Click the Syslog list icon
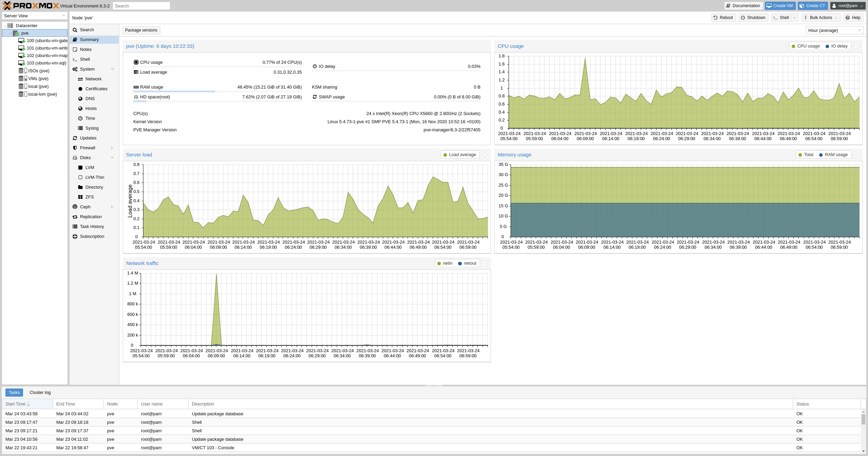Viewport: 868px width, 456px height. tap(80, 128)
